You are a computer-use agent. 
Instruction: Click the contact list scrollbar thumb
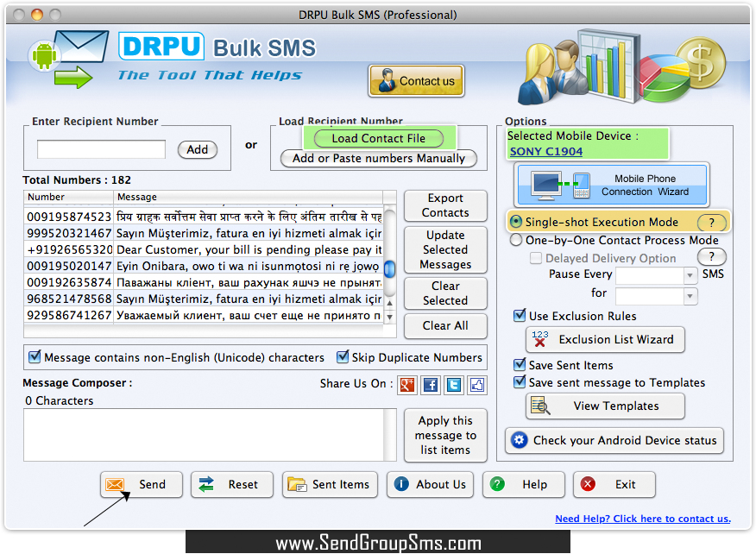pos(389,268)
